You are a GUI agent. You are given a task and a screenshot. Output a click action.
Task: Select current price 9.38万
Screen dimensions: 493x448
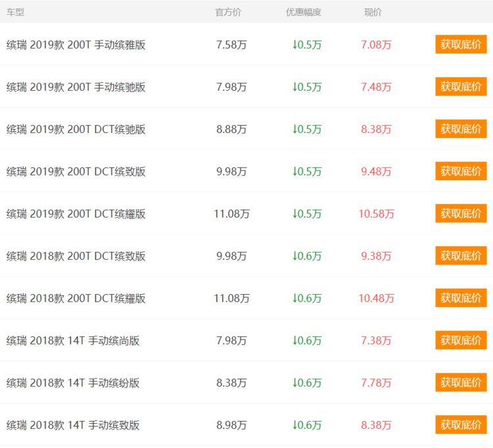[x=376, y=256]
